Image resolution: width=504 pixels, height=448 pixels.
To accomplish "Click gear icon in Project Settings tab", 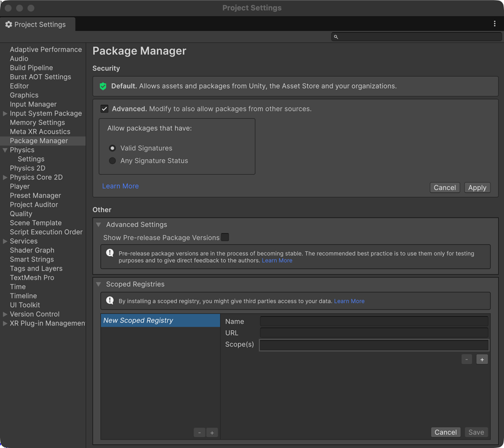I will 9,24.
